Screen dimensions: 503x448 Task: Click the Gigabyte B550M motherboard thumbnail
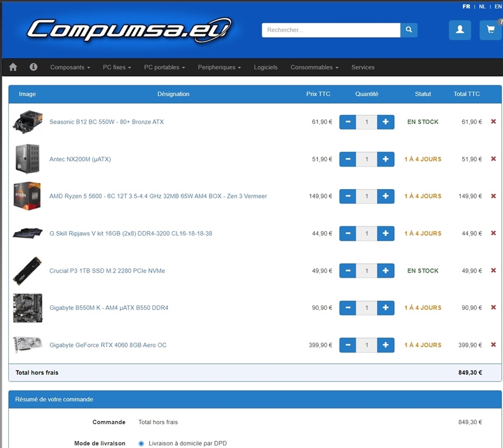tap(28, 308)
